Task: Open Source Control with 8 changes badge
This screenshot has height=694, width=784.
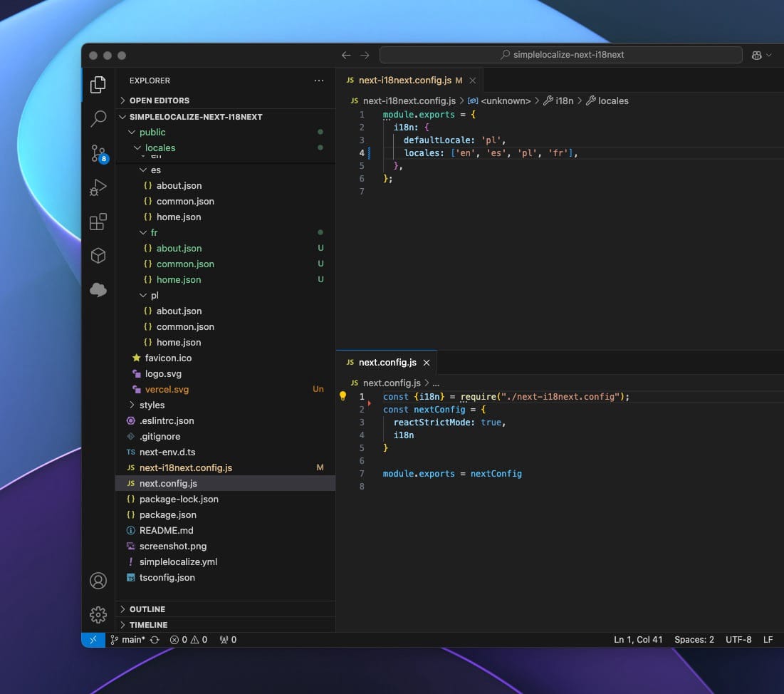Action: (x=98, y=154)
